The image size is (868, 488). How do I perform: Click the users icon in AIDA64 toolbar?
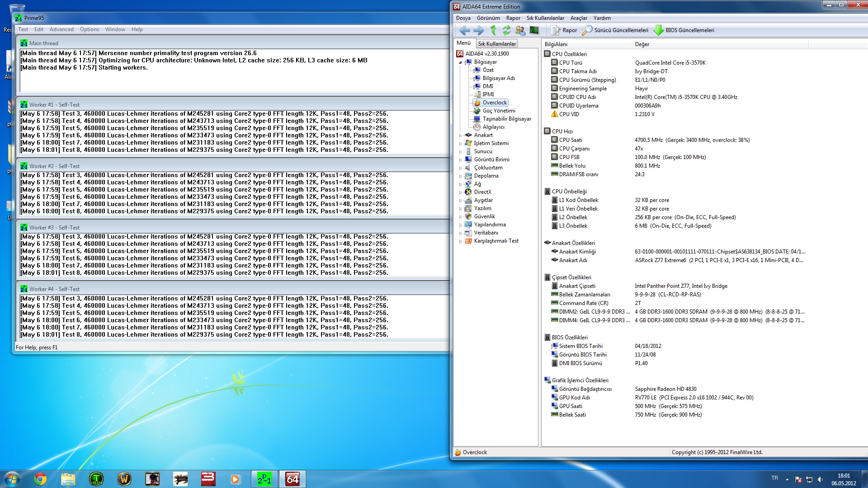[x=520, y=30]
